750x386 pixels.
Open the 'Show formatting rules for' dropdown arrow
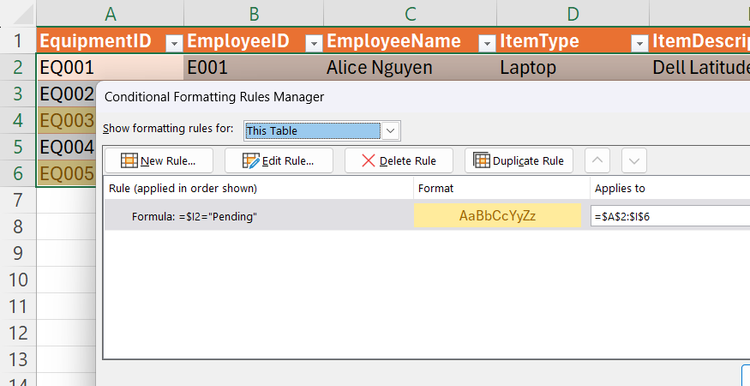click(391, 131)
